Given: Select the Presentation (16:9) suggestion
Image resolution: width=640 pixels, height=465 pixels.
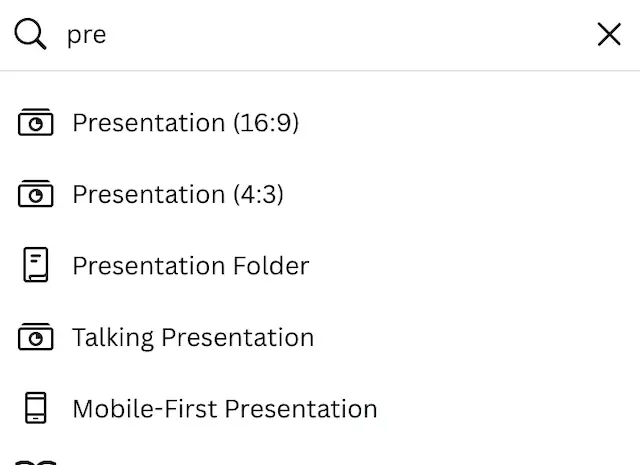Looking at the screenshot, I should (320, 122).
